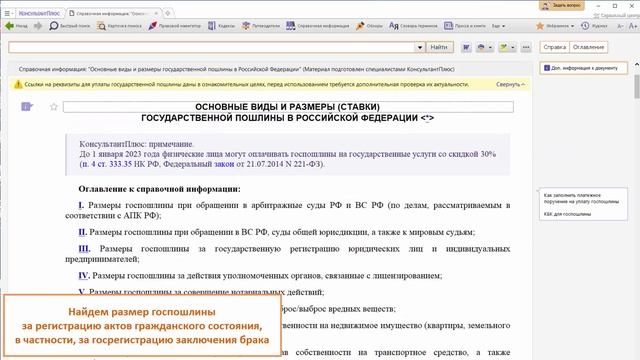
Task: Open Путеводители
Action: [x=260, y=26]
